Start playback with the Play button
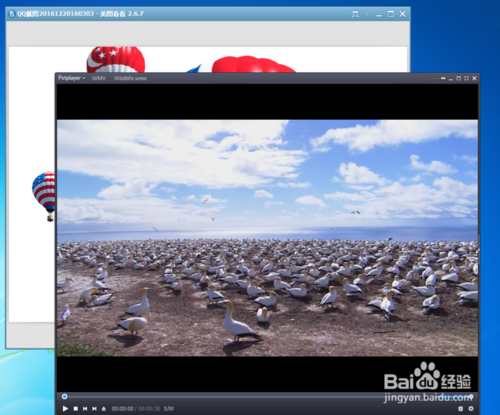 65,408
